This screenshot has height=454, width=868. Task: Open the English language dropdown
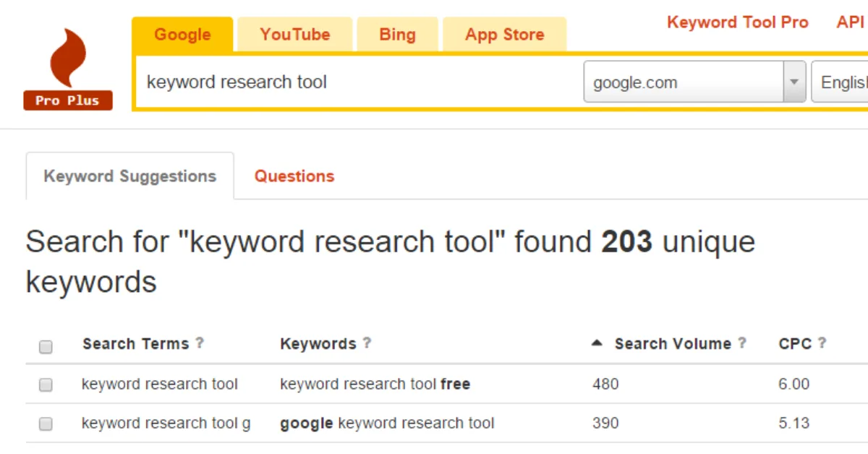click(x=846, y=82)
